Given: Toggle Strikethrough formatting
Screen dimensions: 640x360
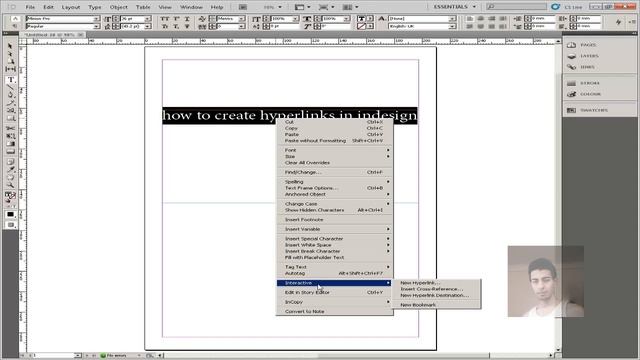Looking at the screenshot, I should 187,26.
